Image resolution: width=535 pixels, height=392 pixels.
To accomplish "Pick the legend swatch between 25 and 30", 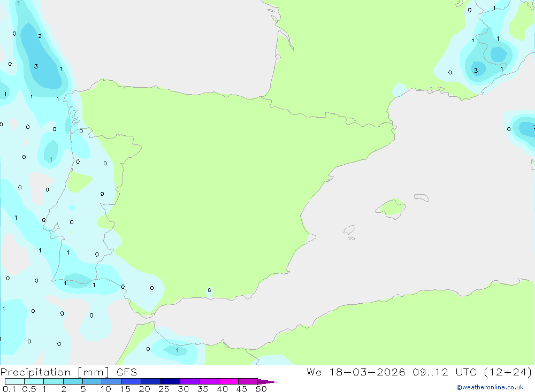I will [170, 381].
